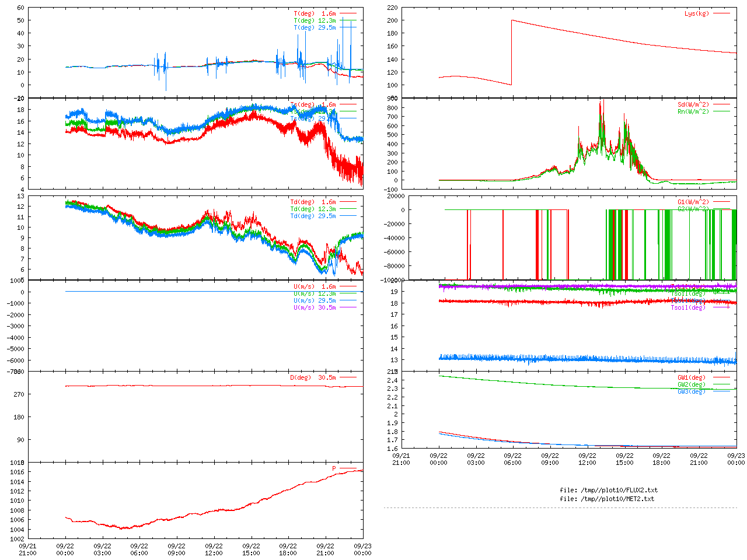Select the 'Lys(kg)' legend label
Screen dimensions: 747x560
(x=697, y=13)
